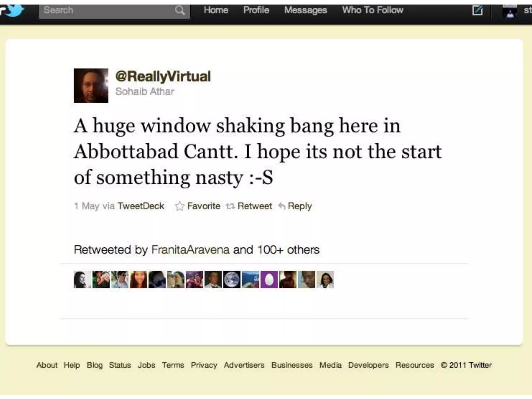Click the Favorite star icon

(x=179, y=206)
